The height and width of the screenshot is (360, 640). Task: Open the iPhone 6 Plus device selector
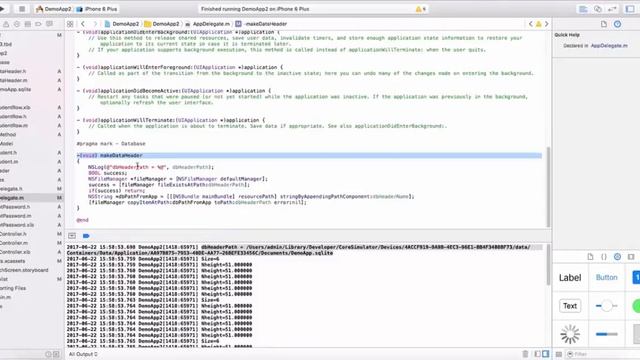[97, 9]
